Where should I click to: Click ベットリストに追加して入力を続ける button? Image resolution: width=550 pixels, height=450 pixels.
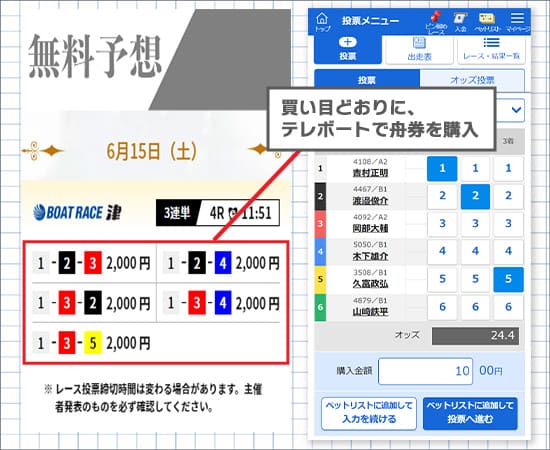(369, 413)
